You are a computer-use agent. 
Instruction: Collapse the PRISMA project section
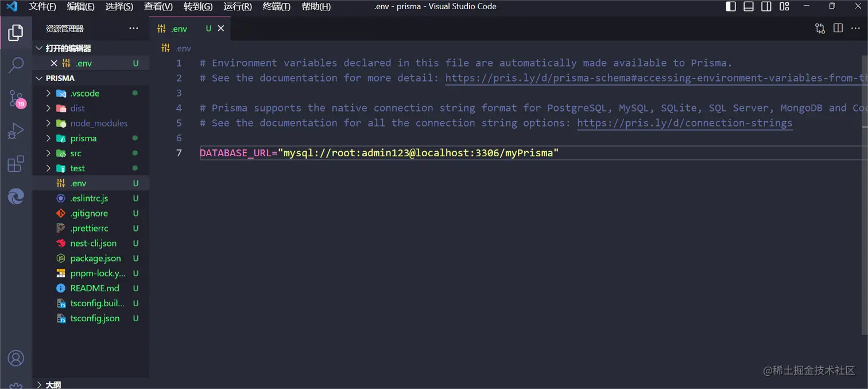click(x=39, y=78)
